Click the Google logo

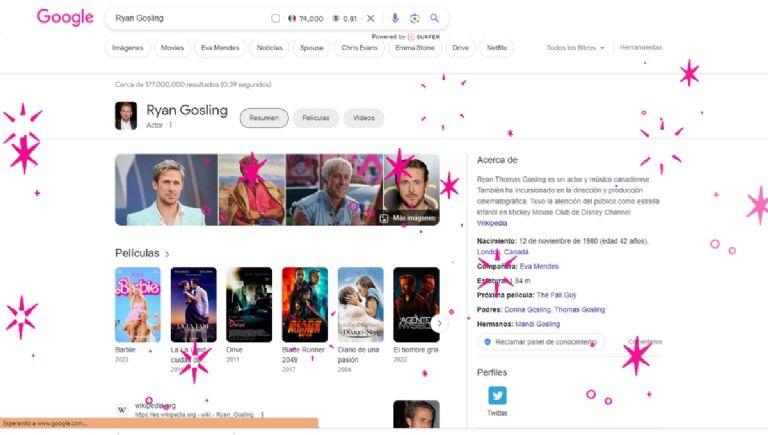pyautogui.click(x=65, y=17)
